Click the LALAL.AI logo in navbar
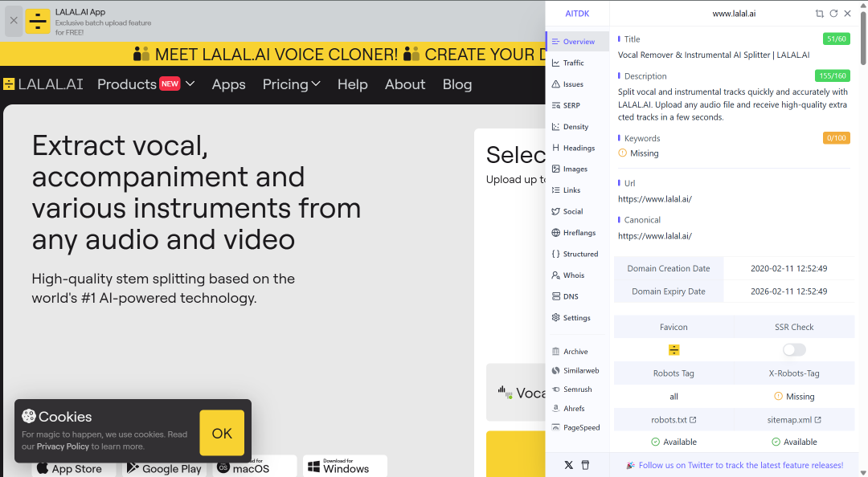Viewport: 868px width, 477px height. click(x=43, y=84)
